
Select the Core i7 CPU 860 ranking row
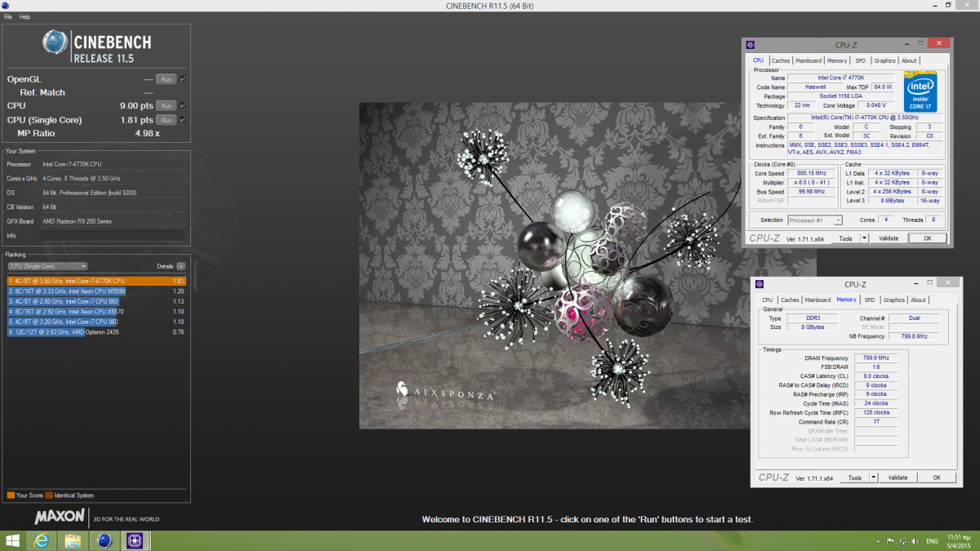click(96, 301)
